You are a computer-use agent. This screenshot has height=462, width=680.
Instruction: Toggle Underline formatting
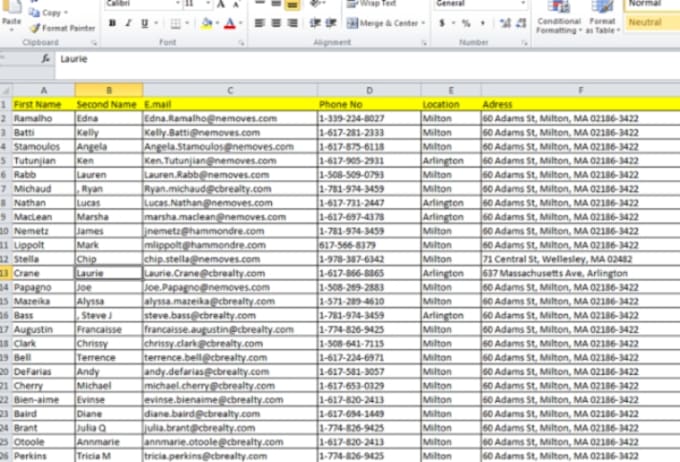[x=144, y=23]
